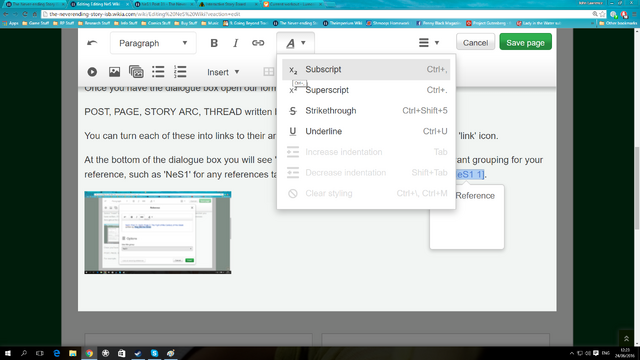Launch Microsoft Edge from taskbar
Image resolution: width=640 pixels, height=360 pixels.
pyautogui.click(x=56, y=353)
